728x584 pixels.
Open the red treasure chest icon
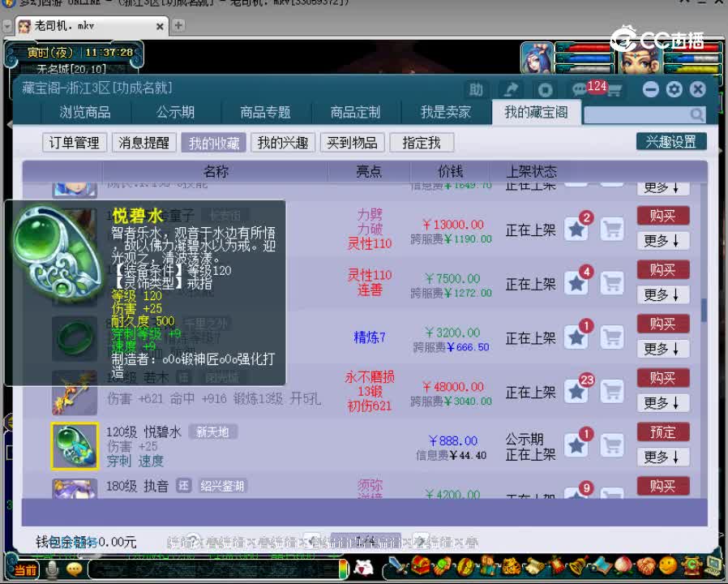[421, 565]
